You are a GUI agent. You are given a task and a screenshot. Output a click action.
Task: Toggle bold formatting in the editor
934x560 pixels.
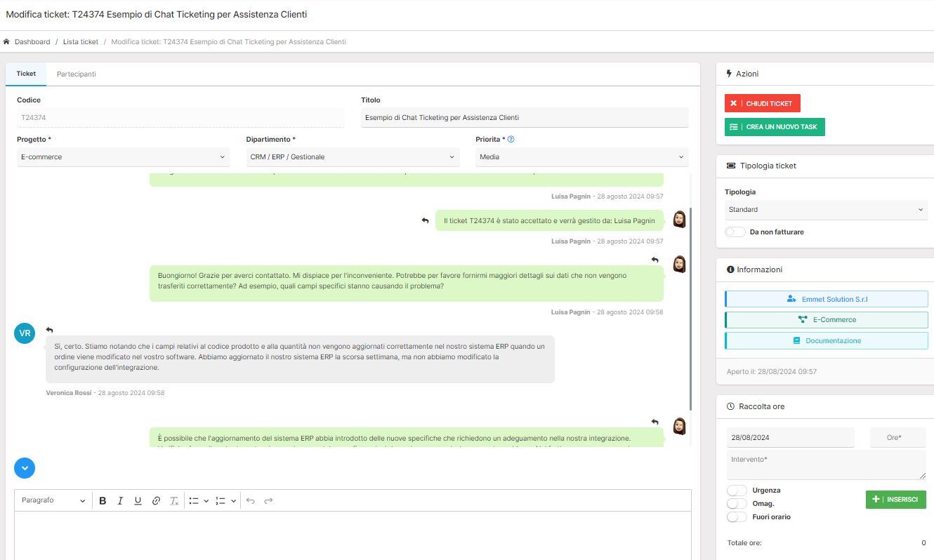tap(103, 500)
